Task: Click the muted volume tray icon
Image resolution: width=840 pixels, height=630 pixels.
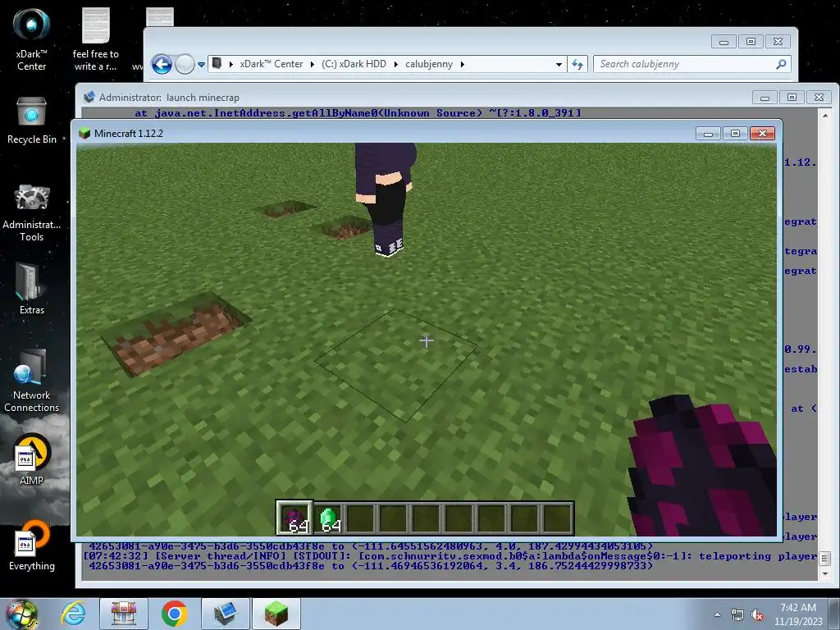Action: tap(757, 614)
